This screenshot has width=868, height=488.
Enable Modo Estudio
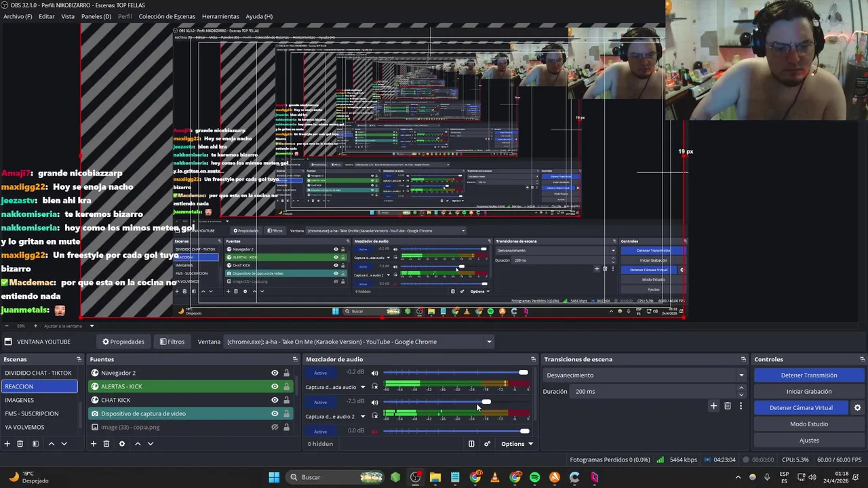click(809, 424)
